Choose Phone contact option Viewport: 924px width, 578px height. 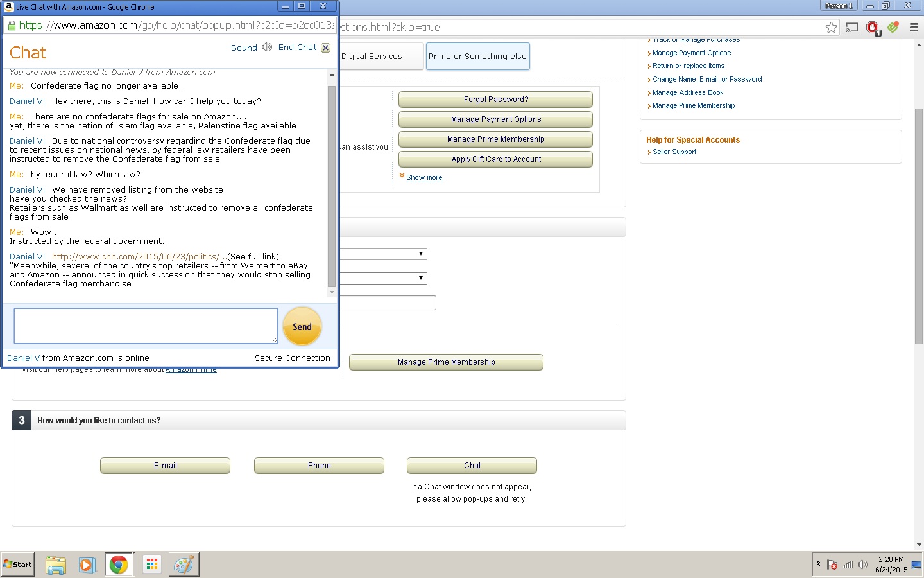pyautogui.click(x=319, y=466)
